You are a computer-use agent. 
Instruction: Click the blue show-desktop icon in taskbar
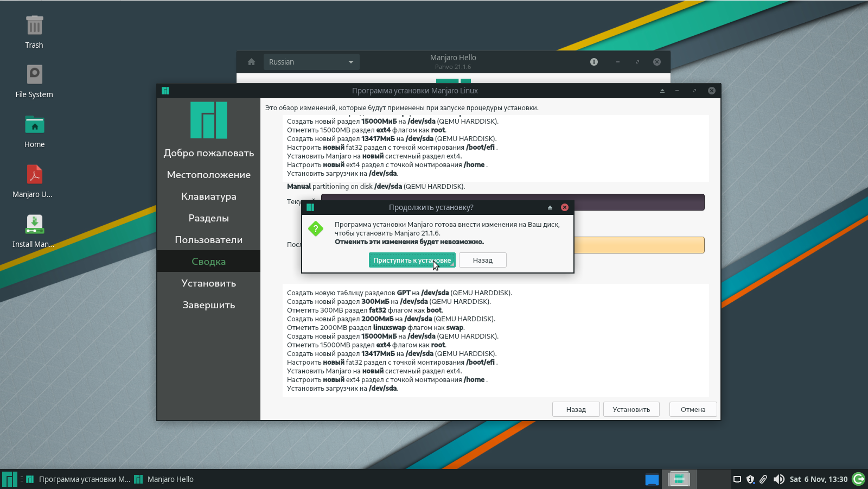tap(652, 479)
